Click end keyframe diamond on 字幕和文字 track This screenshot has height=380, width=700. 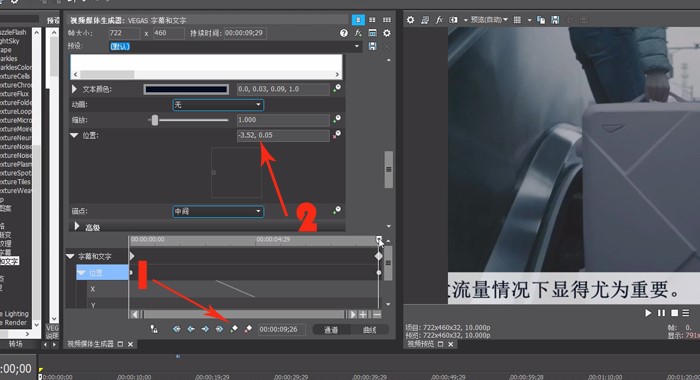pyautogui.click(x=379, y=256)
